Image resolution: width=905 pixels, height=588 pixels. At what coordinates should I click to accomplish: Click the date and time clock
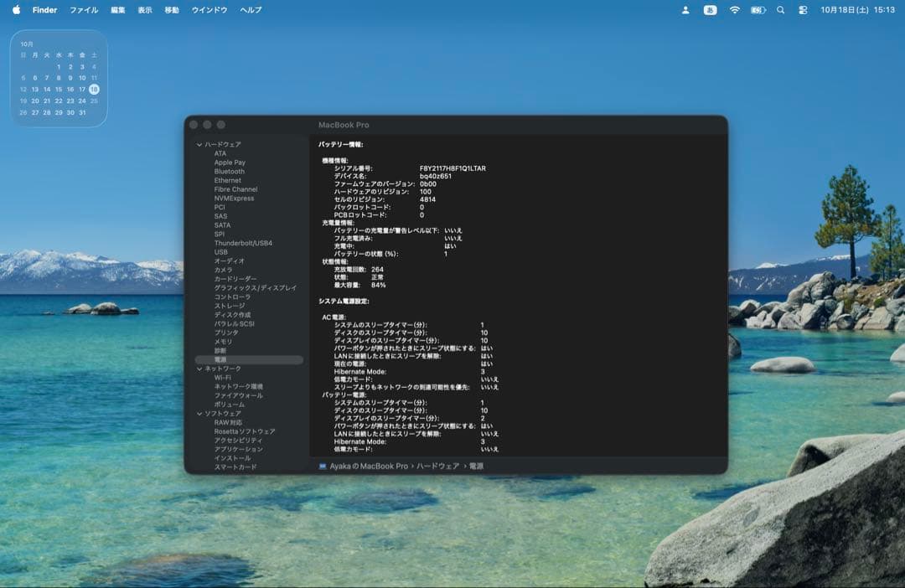(858, 10)
